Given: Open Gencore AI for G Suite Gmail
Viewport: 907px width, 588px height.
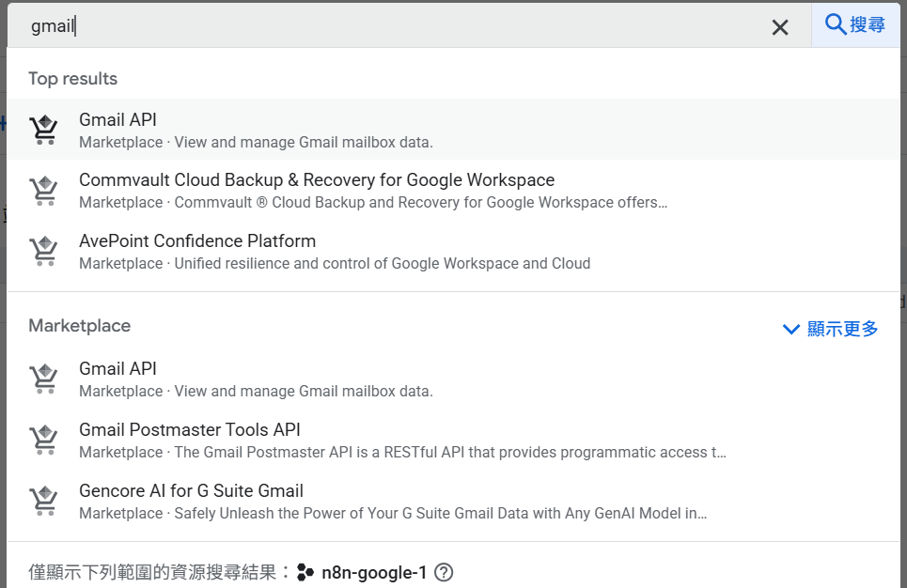Looking at the screenshot, I should click(191, 491).
